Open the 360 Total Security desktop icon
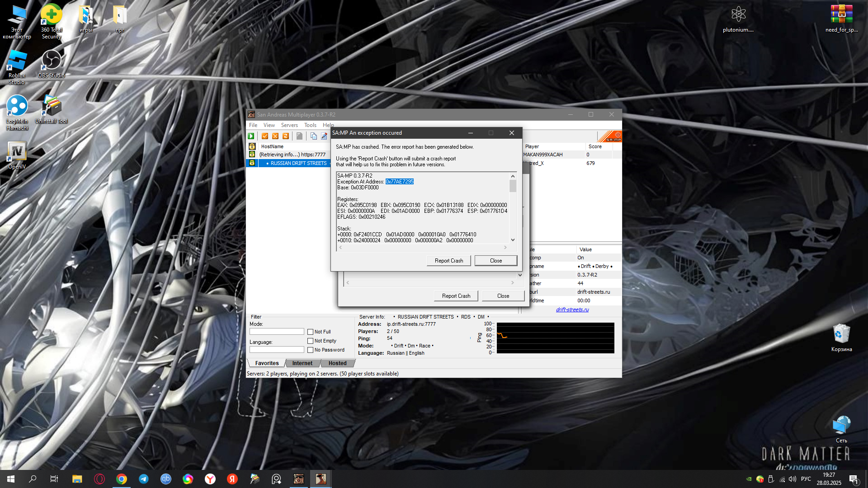The height and width of the screenshot is (488, 868). pyautogui.click(x=52, y=21)
